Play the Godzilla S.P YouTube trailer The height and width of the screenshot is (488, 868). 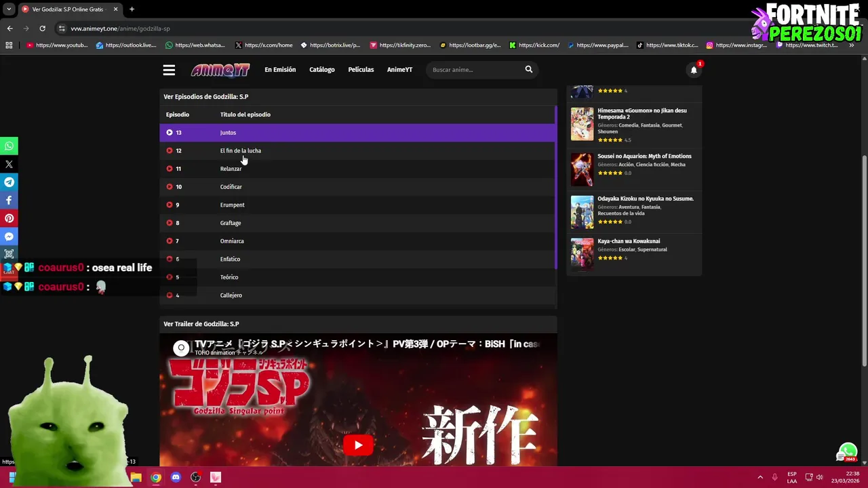[x=358, y=445]
